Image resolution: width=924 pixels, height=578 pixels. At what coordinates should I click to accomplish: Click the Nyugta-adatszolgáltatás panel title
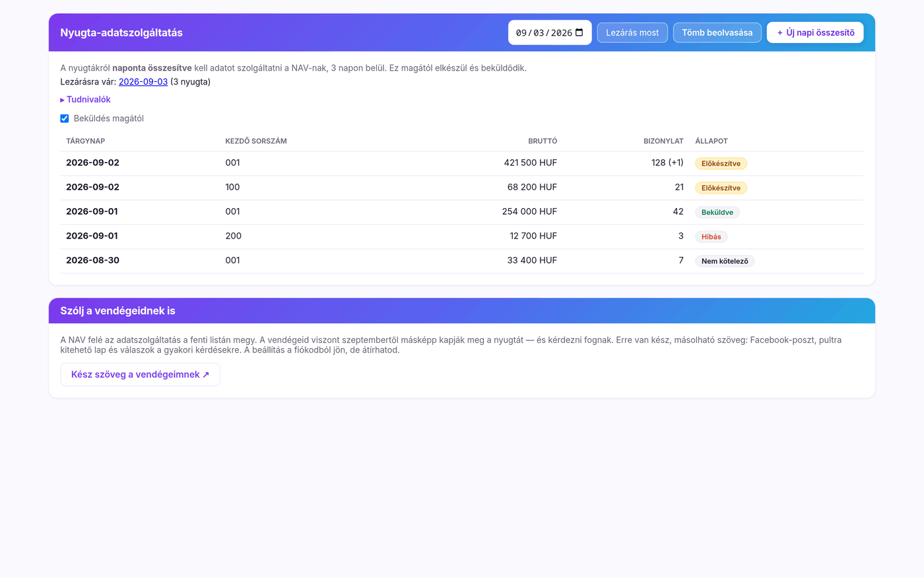point(121,32)
